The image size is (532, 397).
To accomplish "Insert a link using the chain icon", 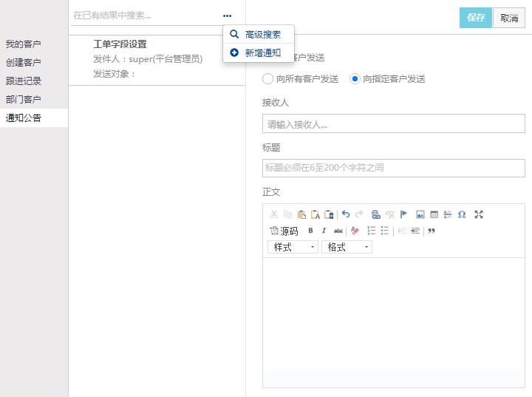I will pos(375,214).
